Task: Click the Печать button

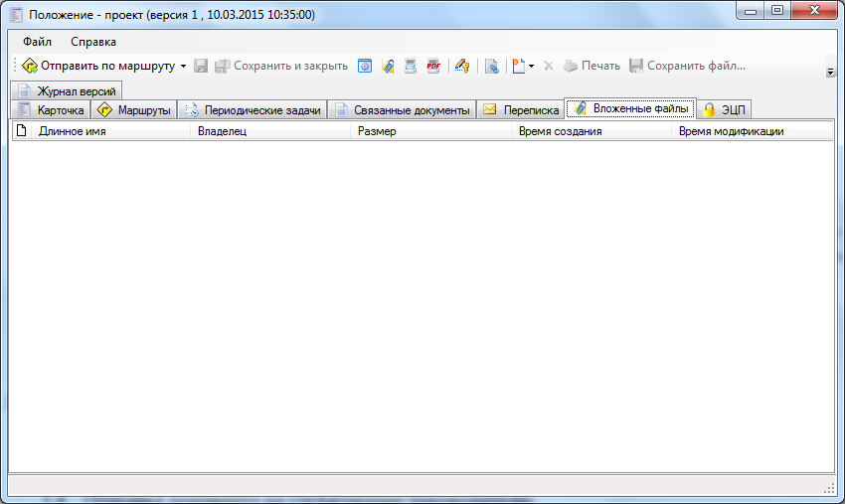Action: click(591, 66)
